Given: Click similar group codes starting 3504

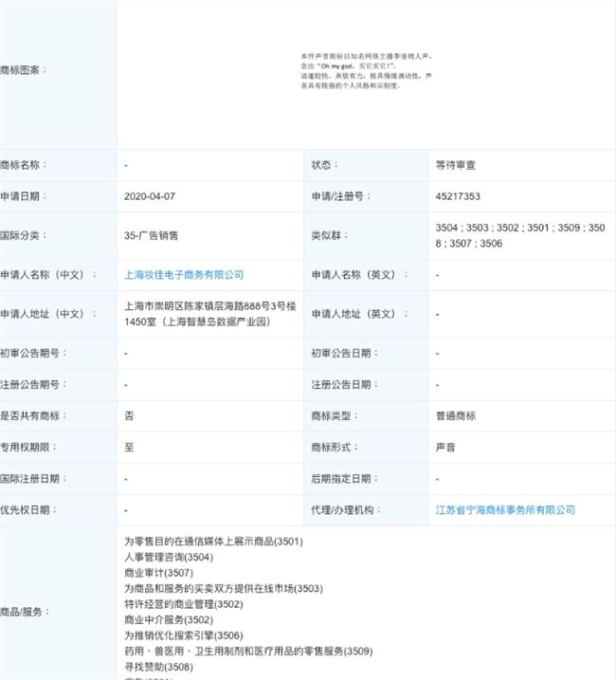Looking at the screenshot, I should tap(520, 235).
